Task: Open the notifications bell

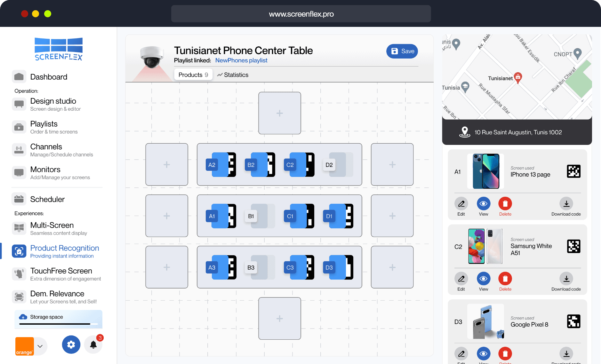Action: coord(93,344)
